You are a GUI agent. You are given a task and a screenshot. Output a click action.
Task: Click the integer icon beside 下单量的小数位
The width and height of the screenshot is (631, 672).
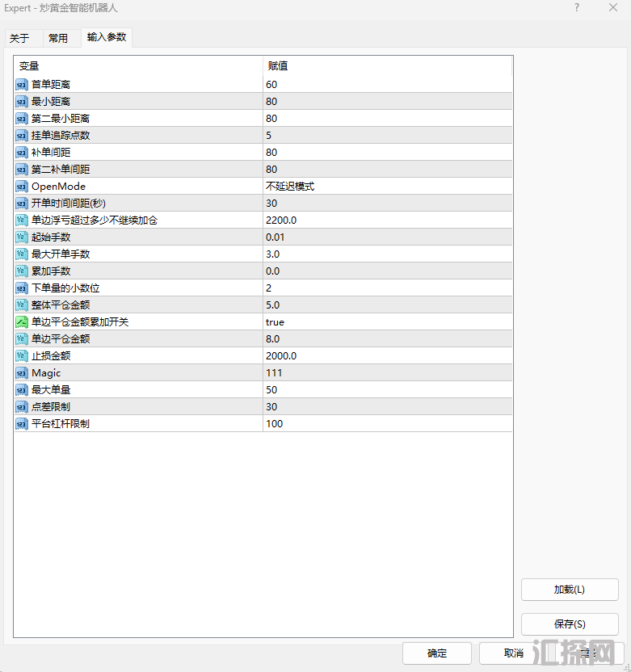22,288
